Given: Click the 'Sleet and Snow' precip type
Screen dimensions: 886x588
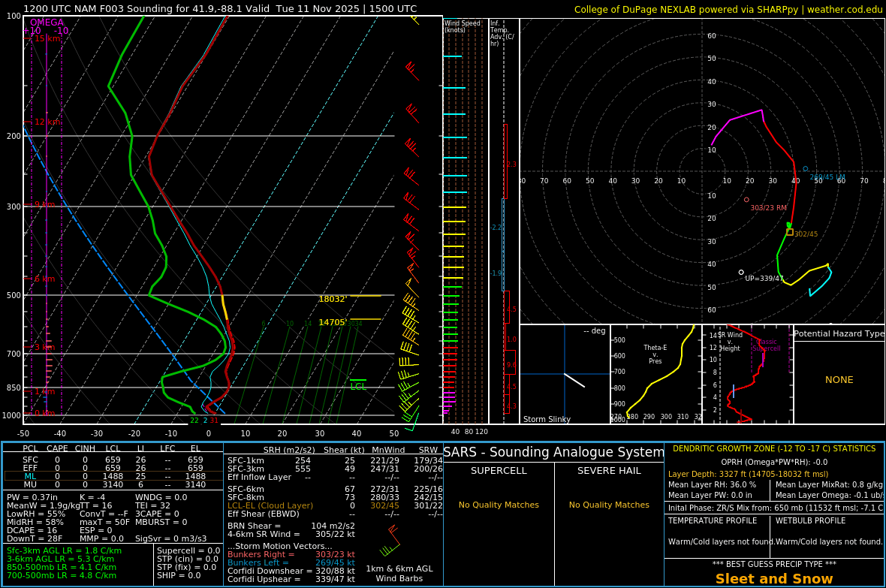Looking at the screenshot, I should coord(774,579).
